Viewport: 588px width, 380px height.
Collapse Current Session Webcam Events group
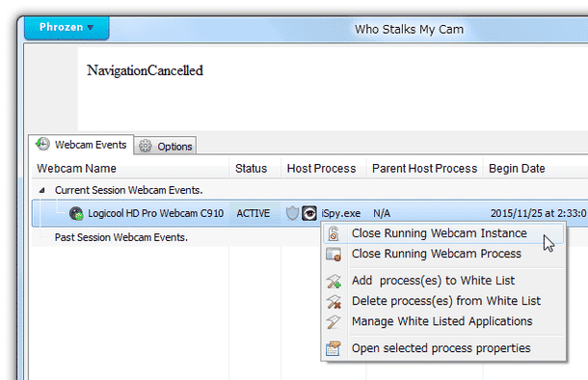coord(42,191)
